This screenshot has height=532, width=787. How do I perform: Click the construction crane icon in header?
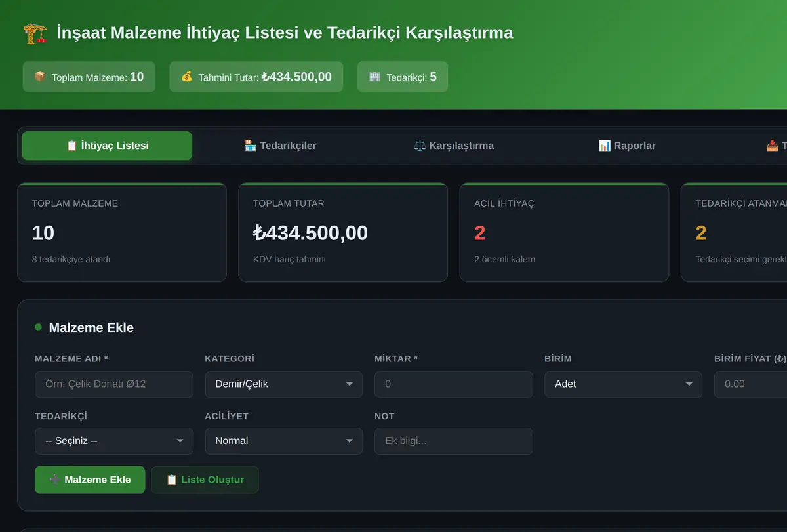(35, 32)
